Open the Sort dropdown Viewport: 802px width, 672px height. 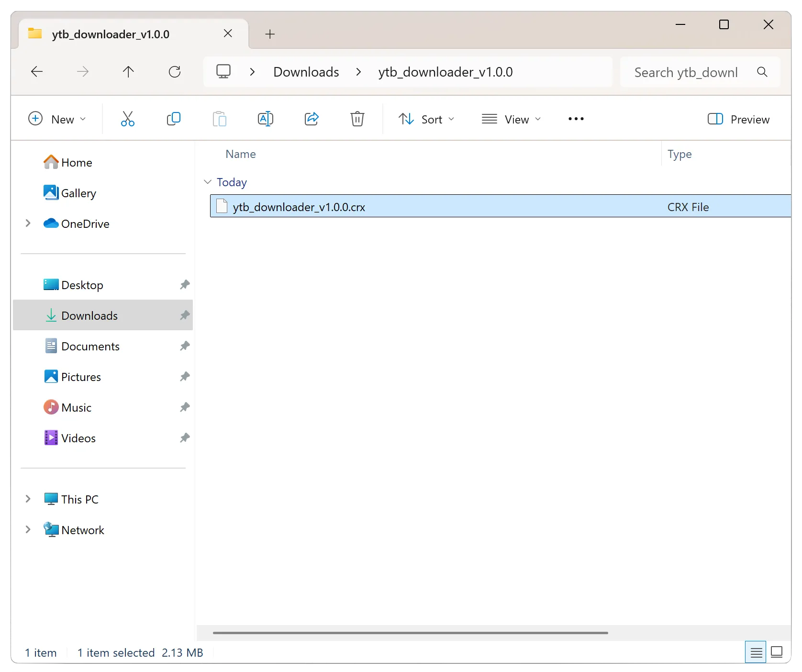pos(426,119)
